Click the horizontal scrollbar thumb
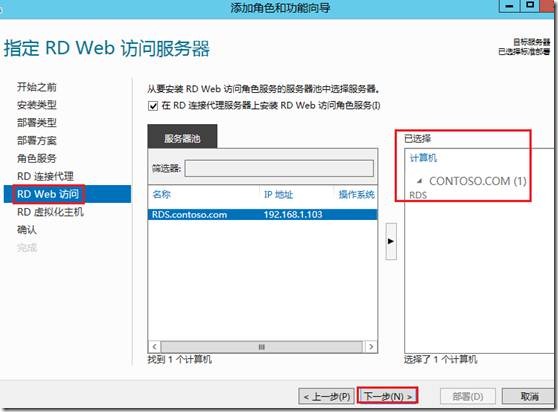Screen dimensions: 558x412 (262, 347)
